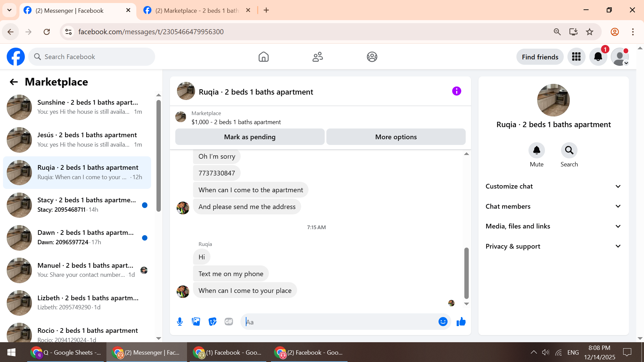644x362 pixels.
Task: Open the Friends icon in top navigation
Action: [318, 57]
